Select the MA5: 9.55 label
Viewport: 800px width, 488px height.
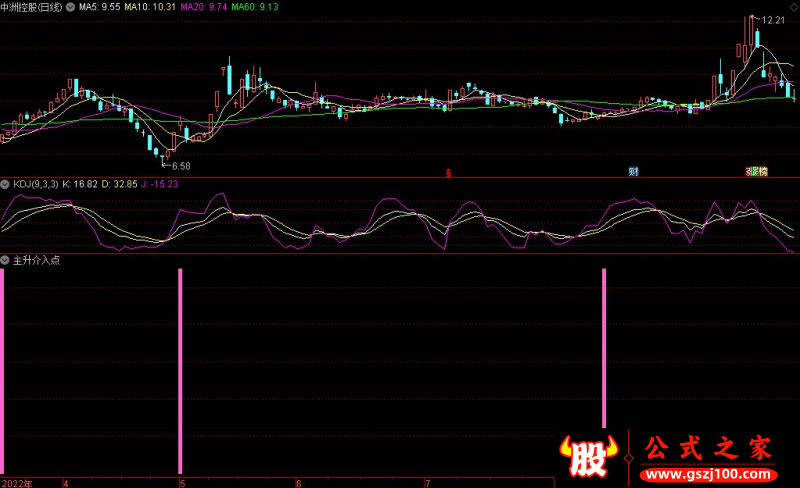pos(99,7)
